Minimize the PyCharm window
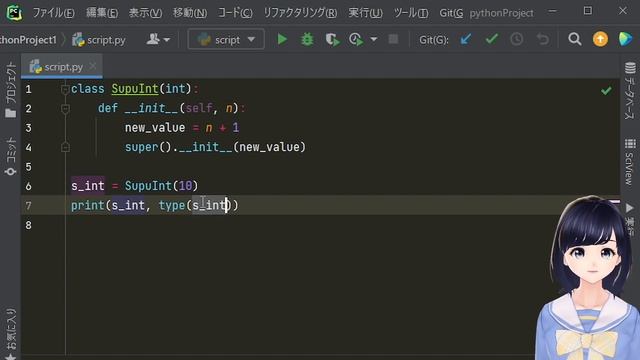 point(552,11)
